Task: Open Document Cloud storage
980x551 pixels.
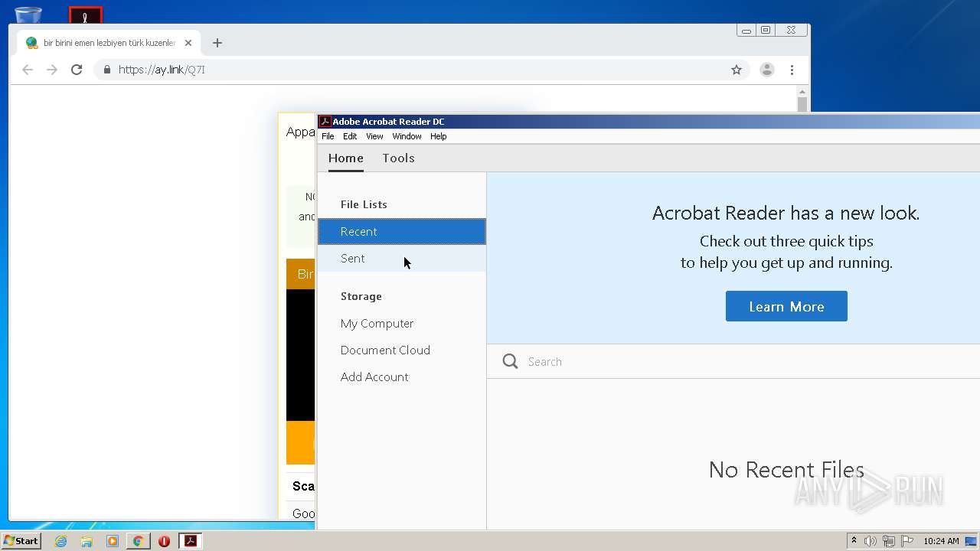Action: point(385,350)
